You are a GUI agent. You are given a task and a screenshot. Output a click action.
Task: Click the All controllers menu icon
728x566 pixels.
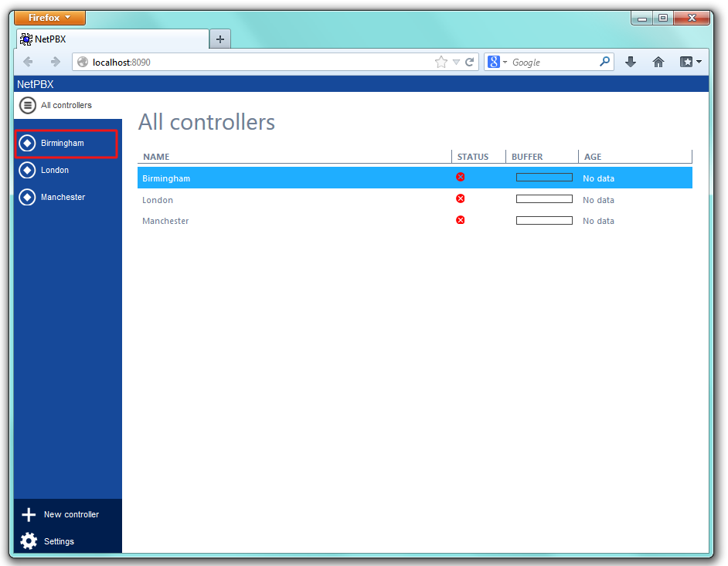28,106
